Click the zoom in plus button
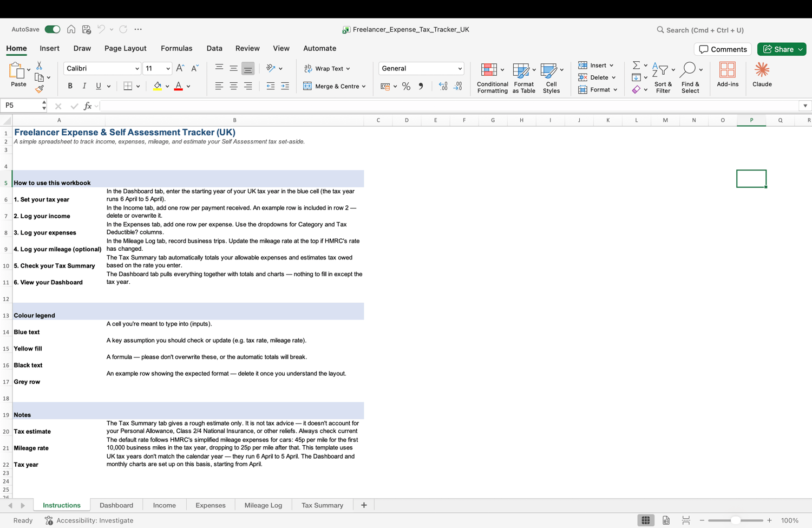Screen dimensions: 812x528 pos(769,520)
